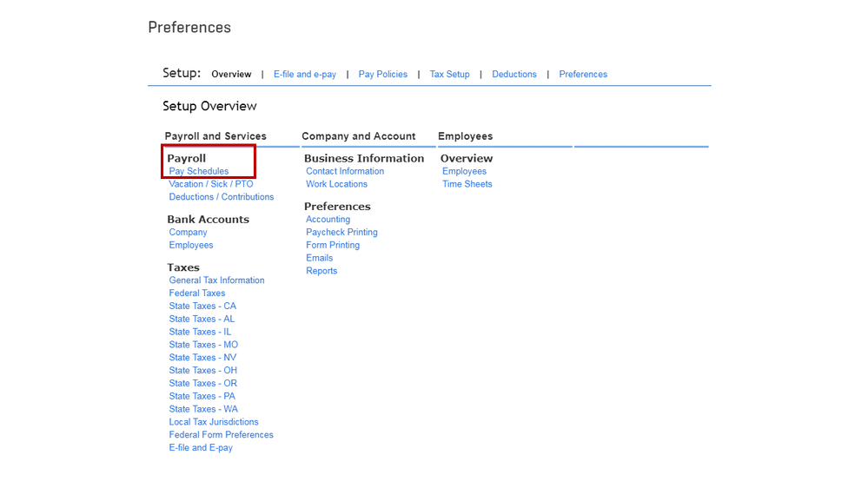Open Local Tax Jurisdictions
The width and height of the screenshot is (868, 488).
214,422
